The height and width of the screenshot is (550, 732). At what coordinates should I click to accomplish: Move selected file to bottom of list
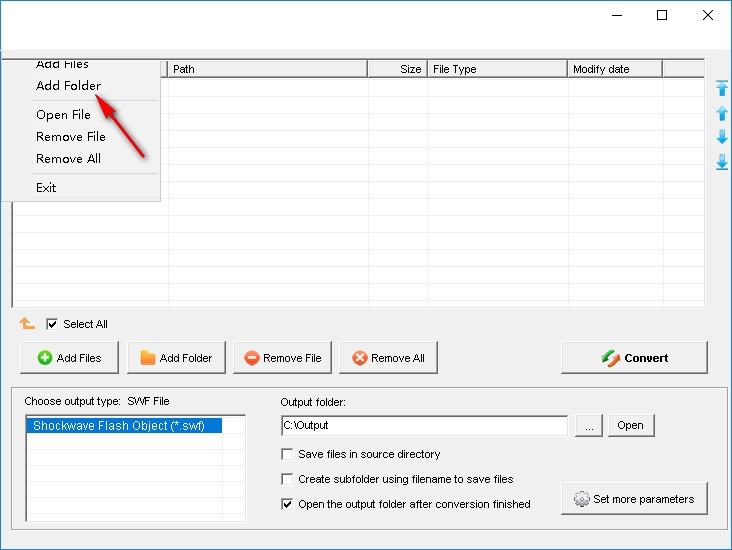point(722,162)
